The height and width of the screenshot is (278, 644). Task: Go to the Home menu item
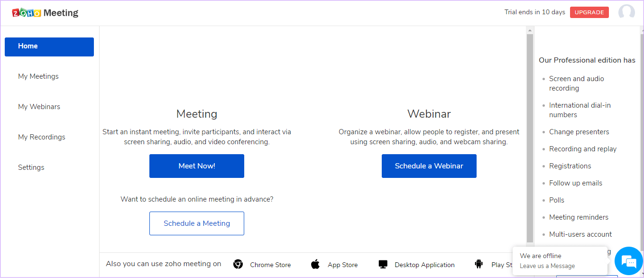49,46
